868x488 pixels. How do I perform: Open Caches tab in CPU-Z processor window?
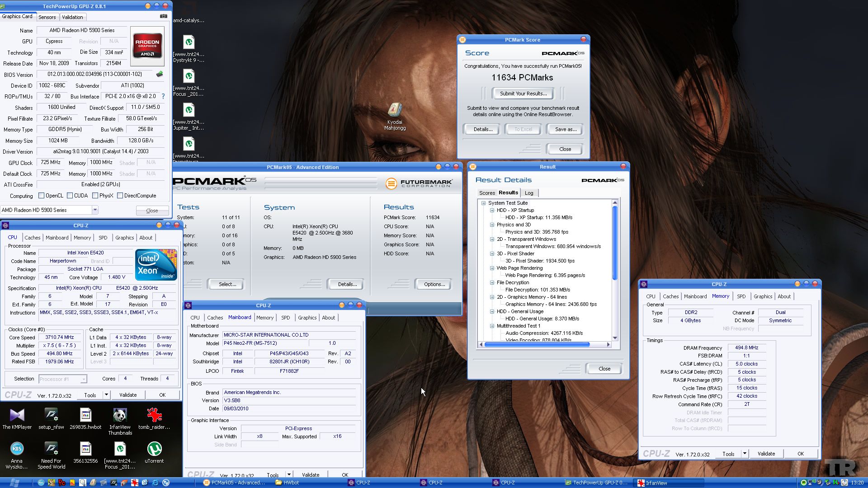[x=33, y=238]
